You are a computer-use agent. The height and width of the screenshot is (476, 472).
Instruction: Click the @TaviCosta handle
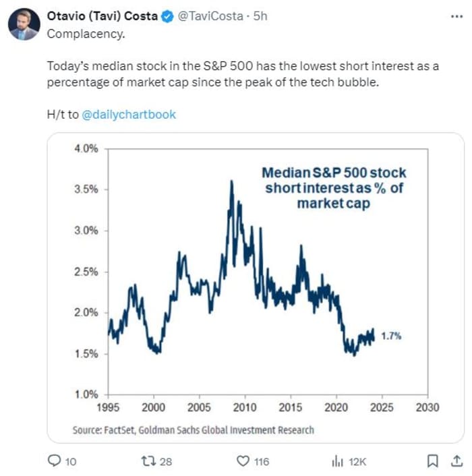pyautogui.click(x=210, y=16)
